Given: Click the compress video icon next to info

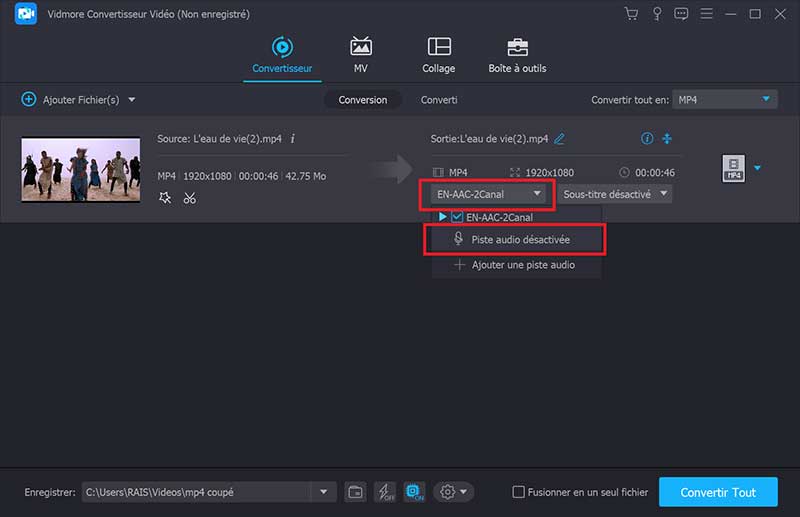Looking at the screenshot, I should pos(667,138).
